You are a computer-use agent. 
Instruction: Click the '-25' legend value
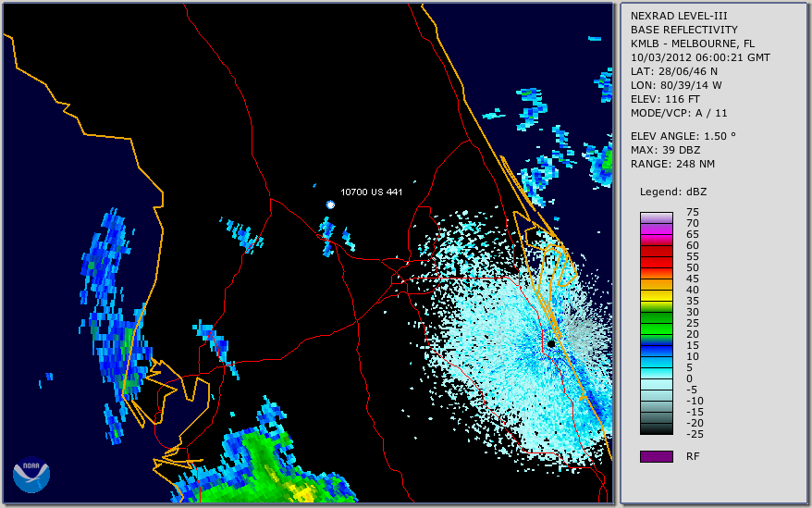point(695,434)
